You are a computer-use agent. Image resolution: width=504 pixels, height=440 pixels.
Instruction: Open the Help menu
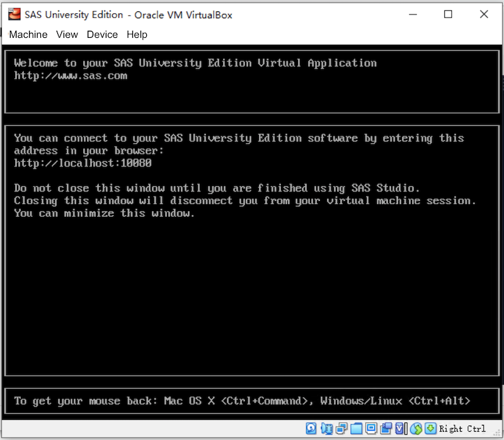click(137, 35)
